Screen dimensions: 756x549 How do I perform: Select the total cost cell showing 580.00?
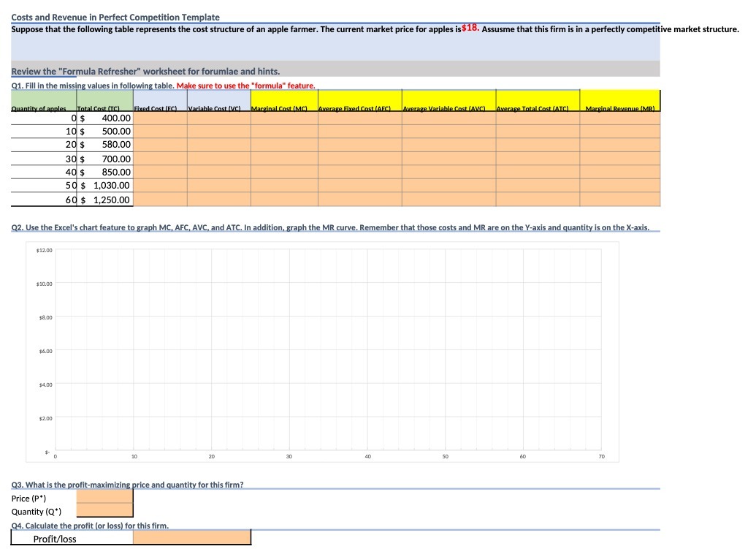coord(104,145)
